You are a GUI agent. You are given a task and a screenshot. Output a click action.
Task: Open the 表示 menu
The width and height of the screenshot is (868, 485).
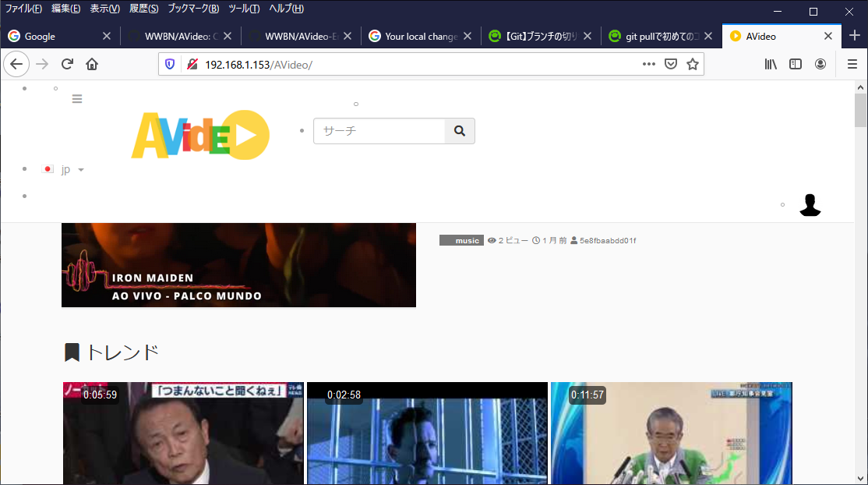[x=104, y=9]
